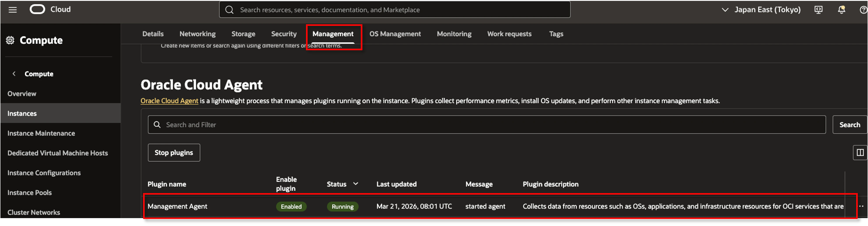The width and height of the screenshot is (868, 226).
Task: Open the Storage tab
Action: point(243,34)
